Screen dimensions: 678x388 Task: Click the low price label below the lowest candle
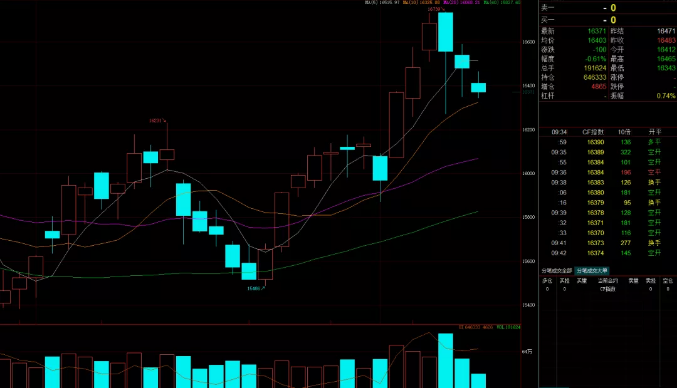[x=256, y=288]
